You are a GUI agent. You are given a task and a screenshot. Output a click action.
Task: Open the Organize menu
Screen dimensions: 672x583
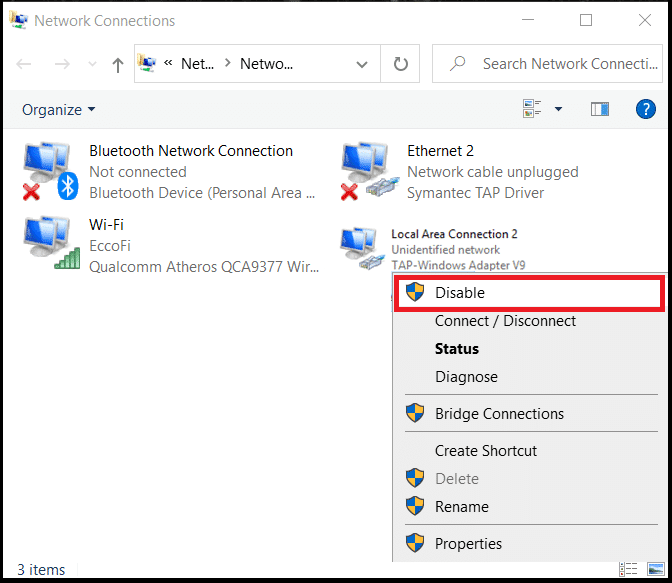[58, 110]
